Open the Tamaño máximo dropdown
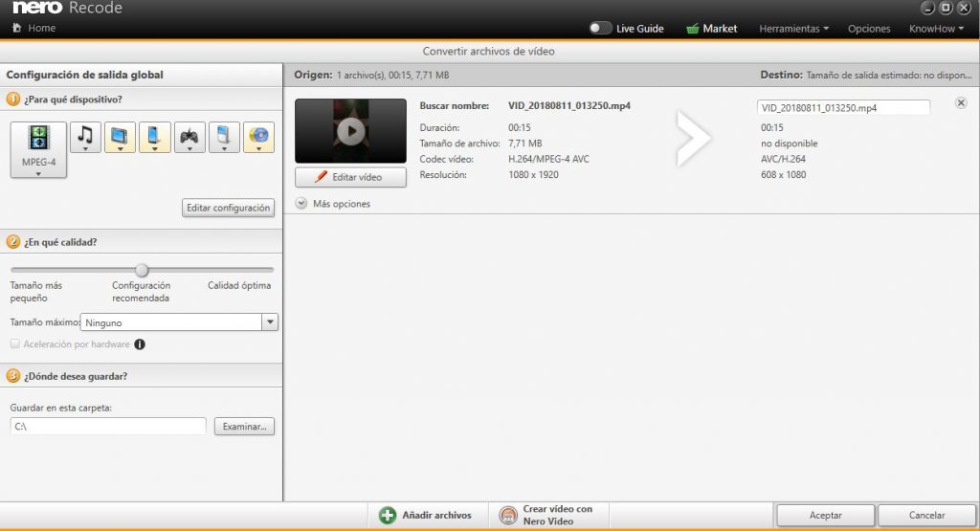Screen dimensions: 980x531 tap(270, 322)
